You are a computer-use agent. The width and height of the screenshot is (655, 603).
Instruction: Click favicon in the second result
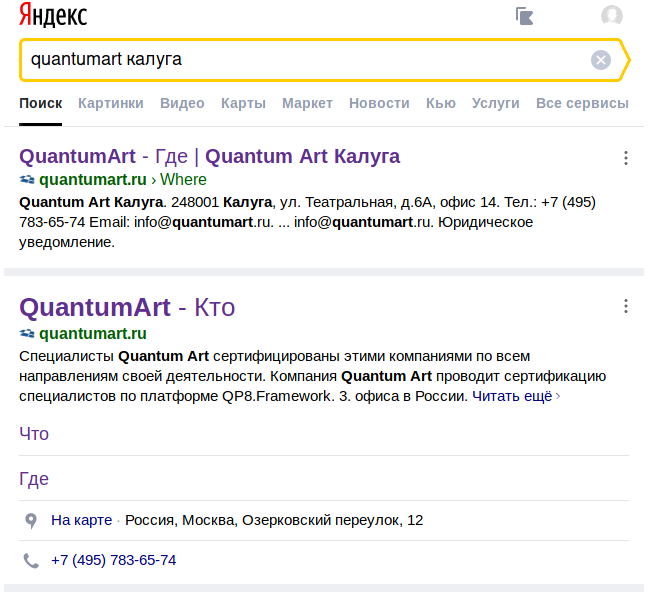tap(27, 334)
